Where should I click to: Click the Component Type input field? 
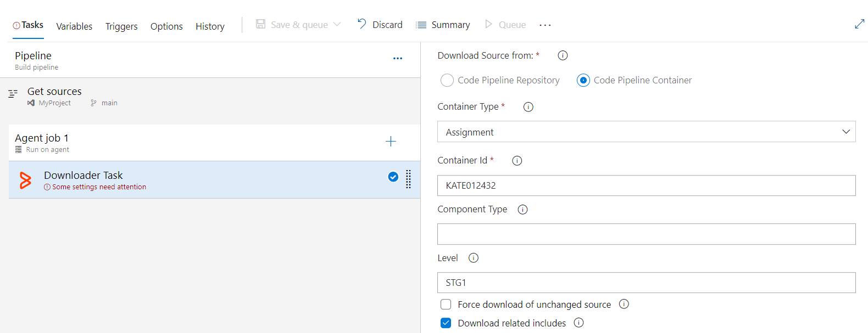pyautogui.click(x=646, y=234)
